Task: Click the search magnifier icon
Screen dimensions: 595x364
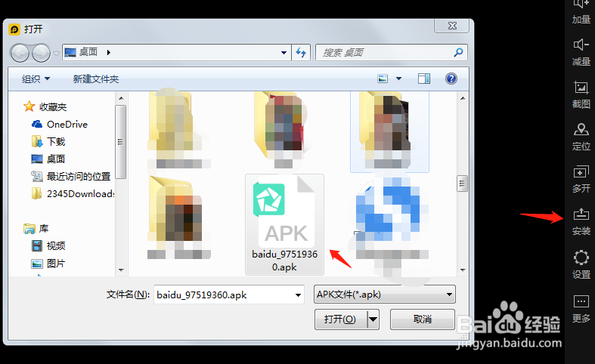Action: click(458, 52)
